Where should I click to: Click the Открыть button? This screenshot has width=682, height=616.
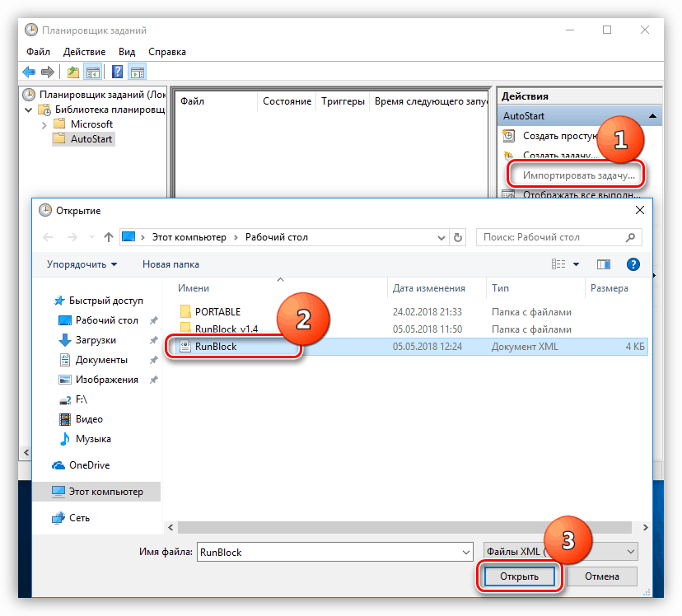click(x=520, y=576)
